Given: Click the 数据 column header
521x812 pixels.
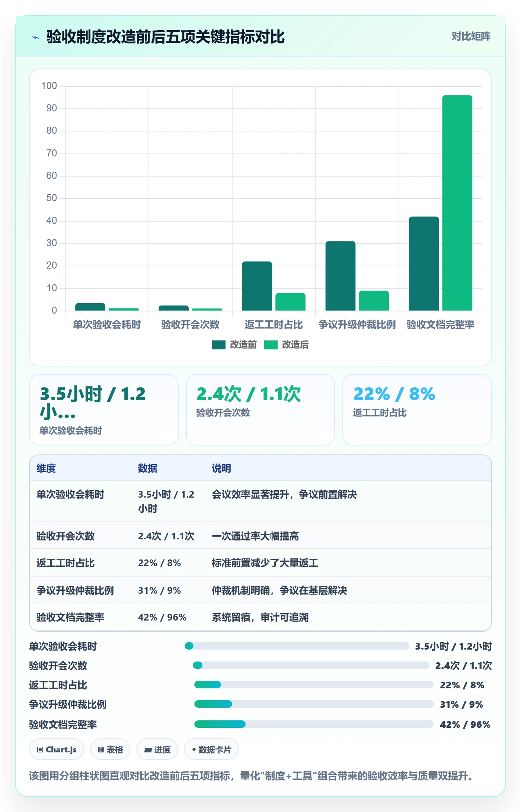Looking at the screenshot, I should [148, 468].
